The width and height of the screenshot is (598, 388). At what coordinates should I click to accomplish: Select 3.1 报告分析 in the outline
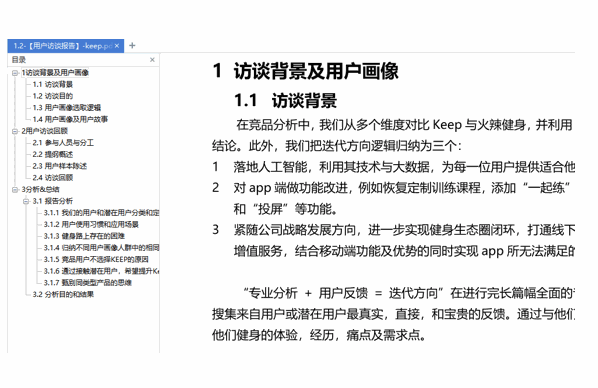pos(53,201)
